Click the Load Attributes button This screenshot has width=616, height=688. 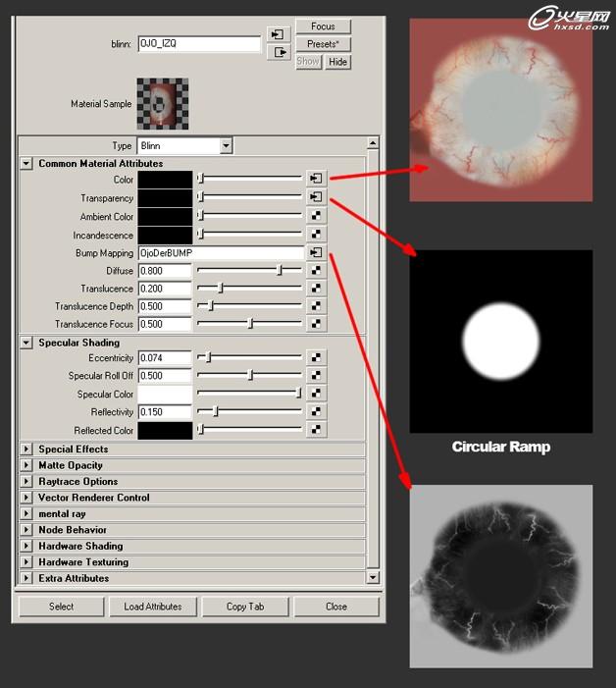(153, 607)
